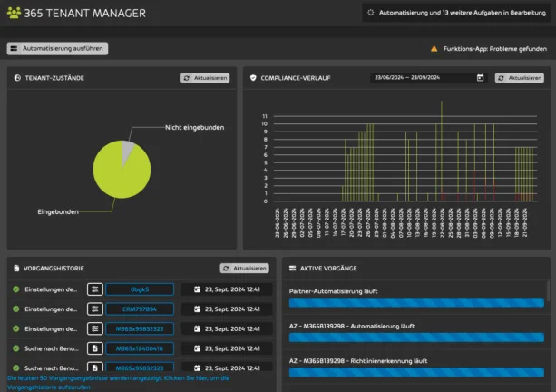The width and height of the screenshot is (556, 392).
Task: Click the shield icon beside Compliance-Verlauf
Action: tap(254, 79)
